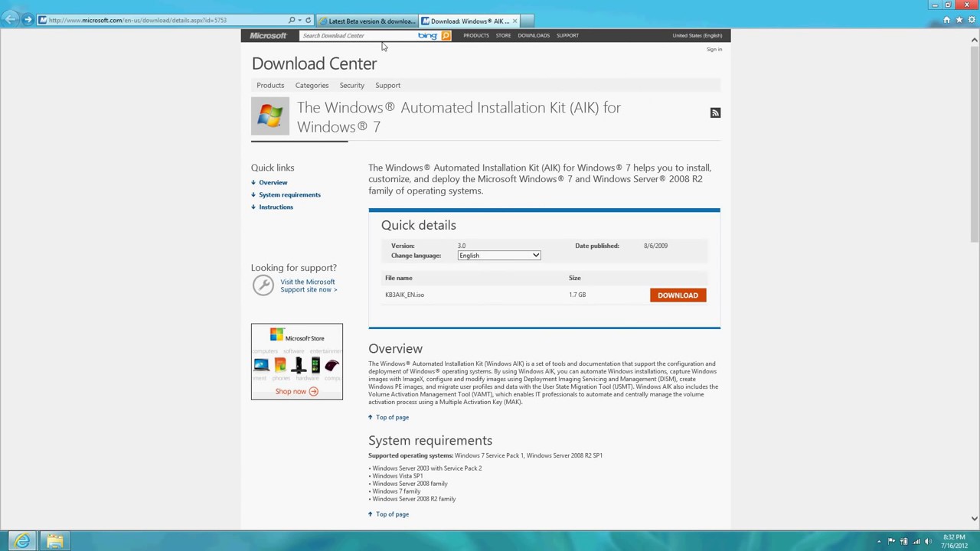Open the Tools gear icon

970,20
